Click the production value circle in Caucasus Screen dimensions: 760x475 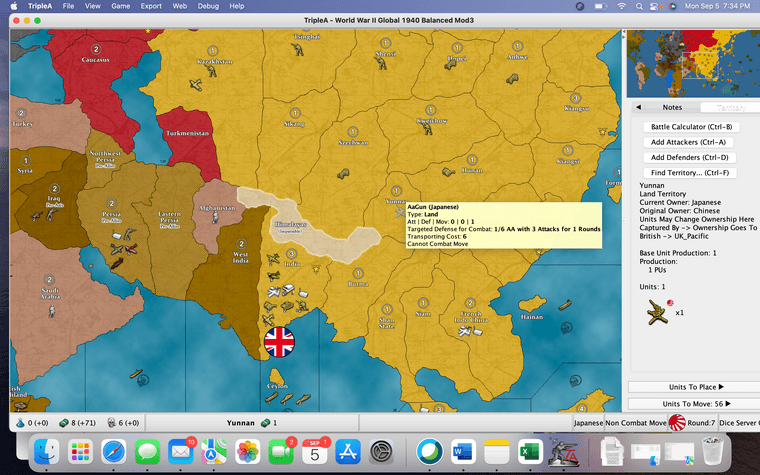click(96, 49)
